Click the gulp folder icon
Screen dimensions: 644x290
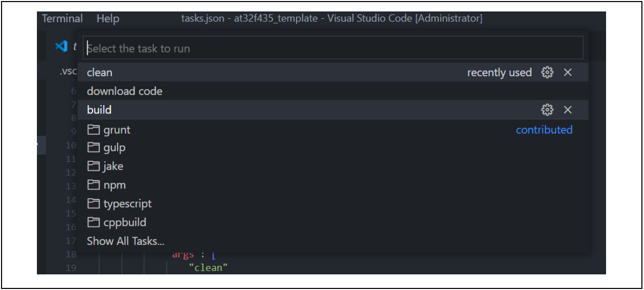pos(94,148)
